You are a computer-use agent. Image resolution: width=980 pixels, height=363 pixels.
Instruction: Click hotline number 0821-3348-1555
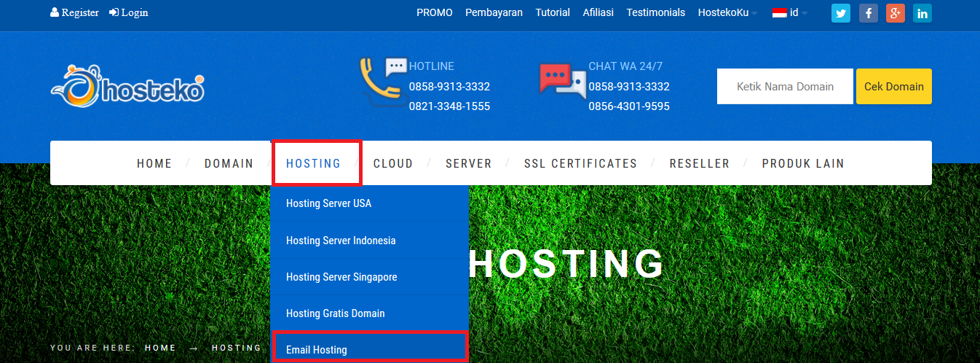449,106
